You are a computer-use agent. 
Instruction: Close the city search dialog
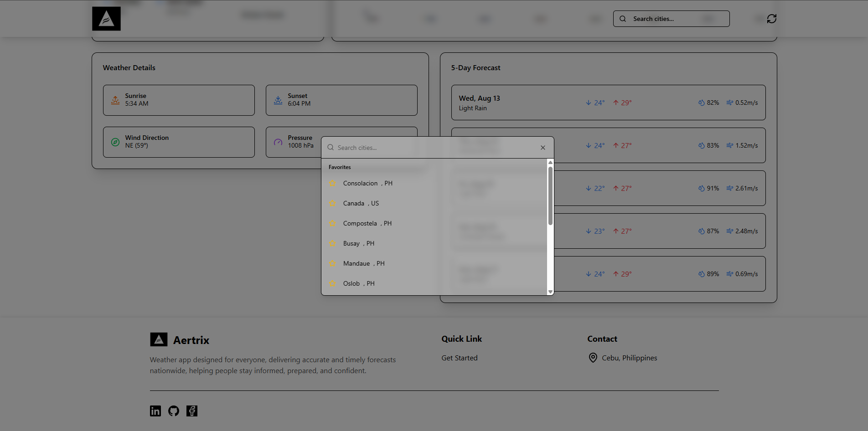(x=542, y=148)
